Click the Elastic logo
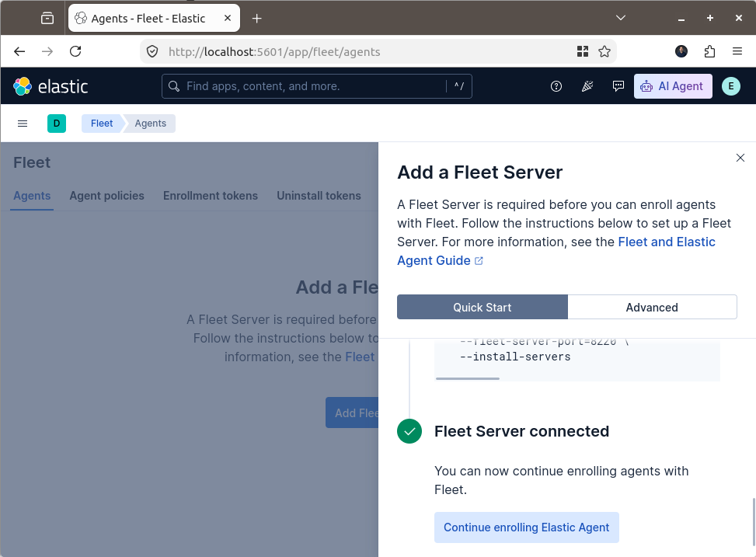756x557 pixels. [x=51, y=86]
